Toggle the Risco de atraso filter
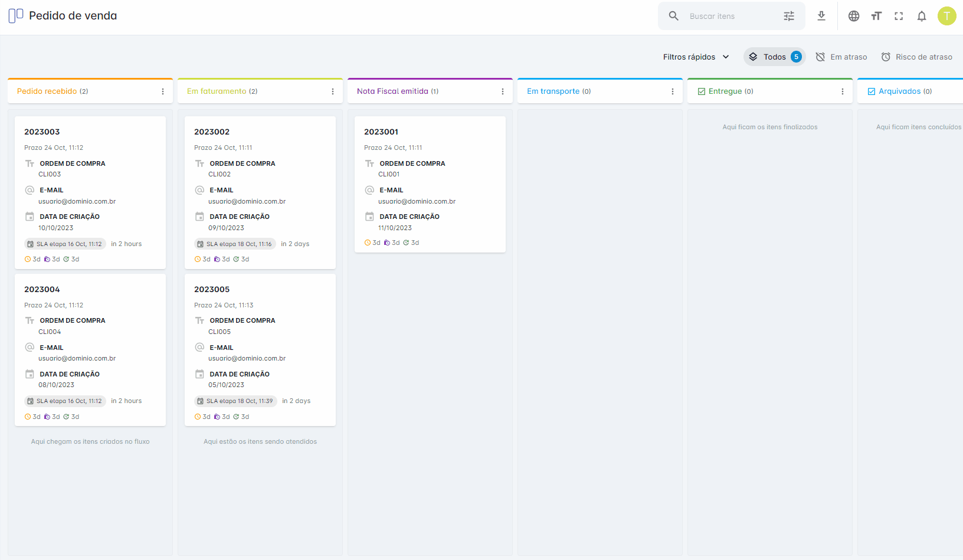The image size is (963, 560). [916, 57]
